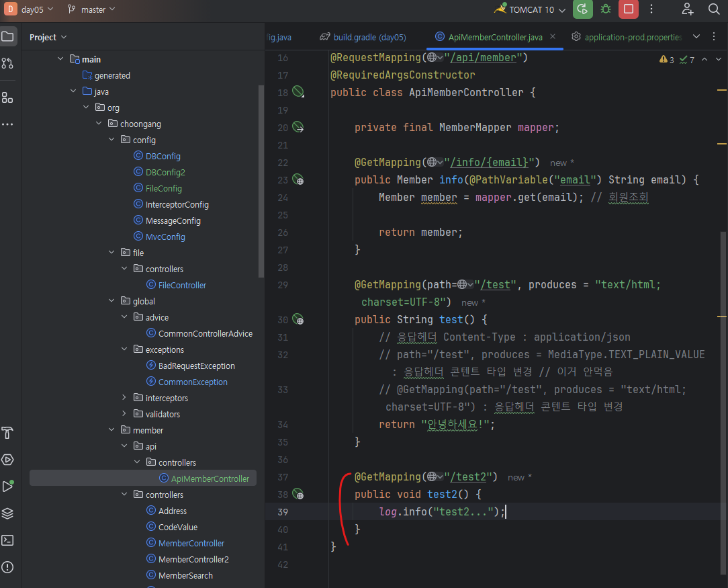Click the warnings count indicator
This screenshot has width=728, height=588.
[x=667, y=60]
